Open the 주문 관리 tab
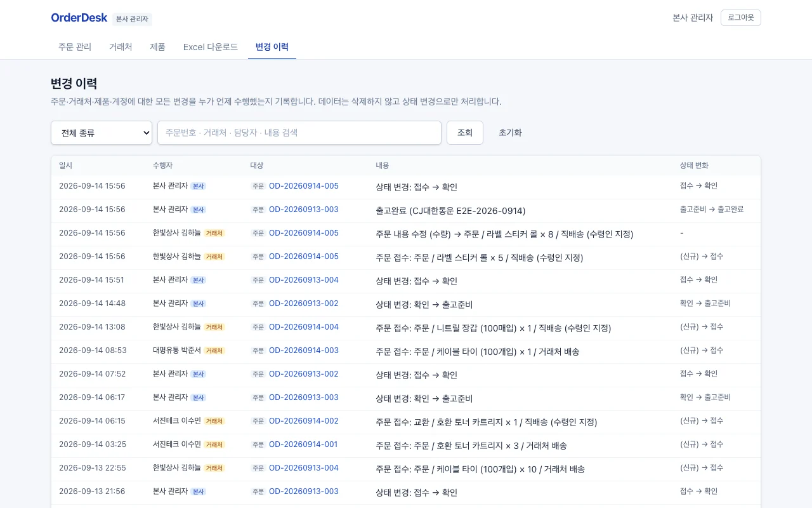 click(x=75, y=47)
